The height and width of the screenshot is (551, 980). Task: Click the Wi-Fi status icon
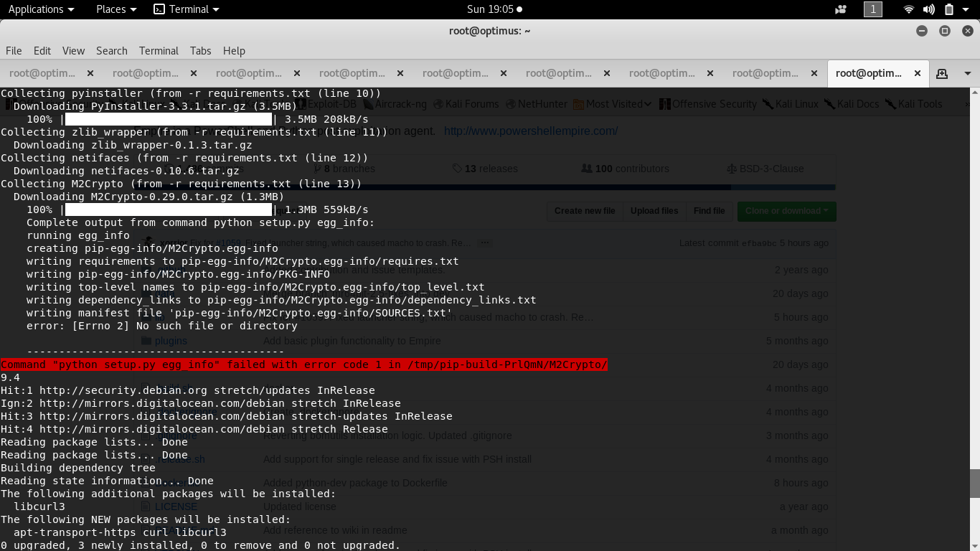tap(908, 9)
